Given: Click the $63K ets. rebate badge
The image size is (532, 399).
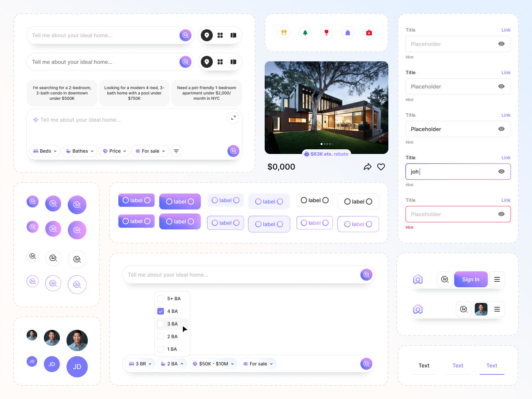Looking at the screenshot, I should click(x=326, y=154).
